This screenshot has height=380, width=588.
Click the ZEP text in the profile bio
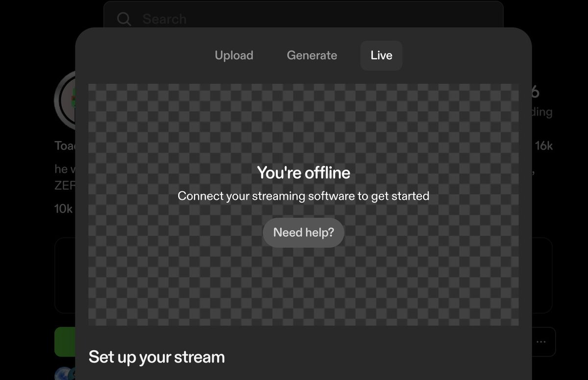pos(65,186)
